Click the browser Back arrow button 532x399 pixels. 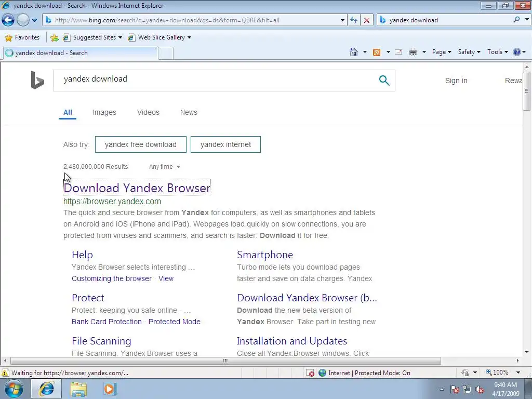click(8, 20)
